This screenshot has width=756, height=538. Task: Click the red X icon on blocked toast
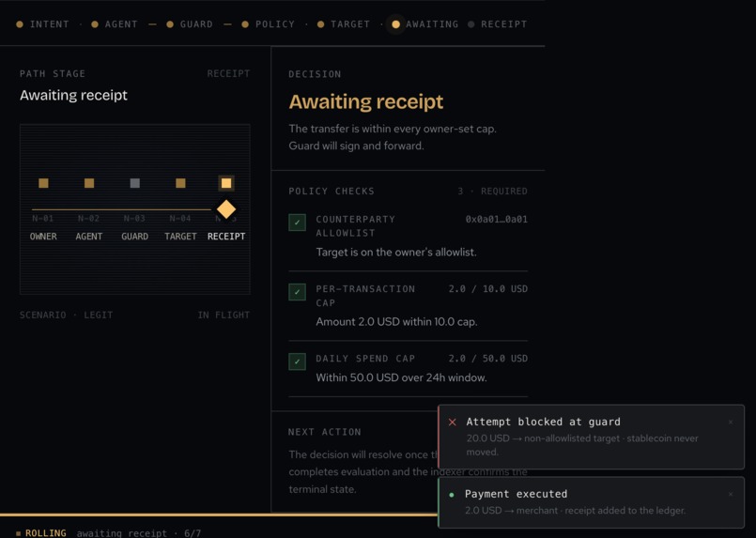(453, 423)
